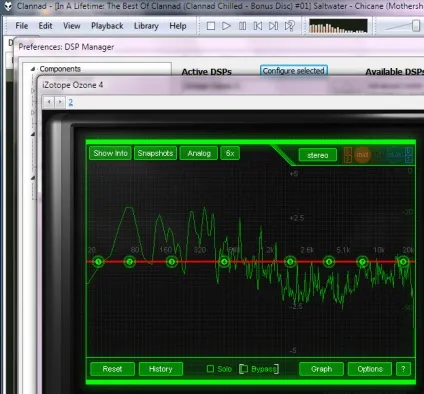Open the View menu
This screenshot has width=424, height=394.
(x=72, y=26)
